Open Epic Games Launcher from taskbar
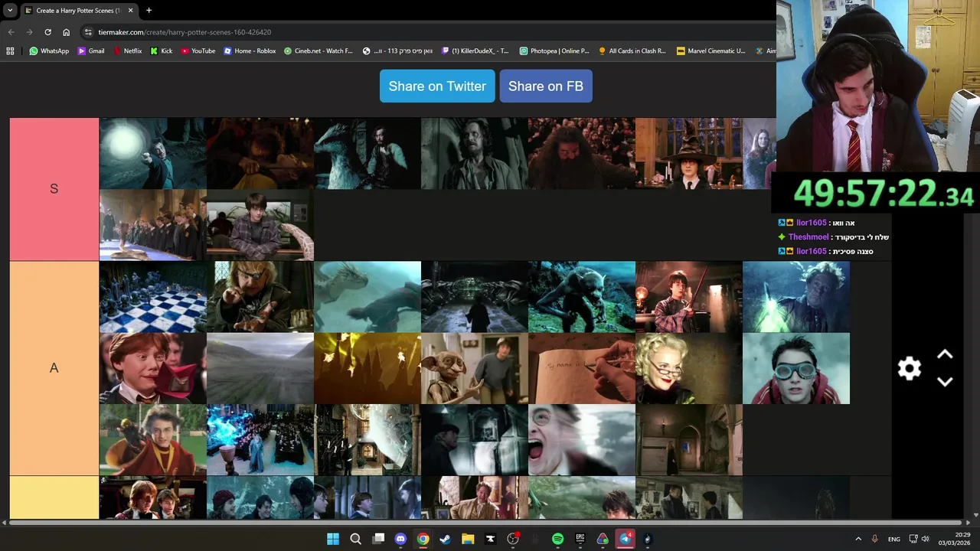Screen dimensions: 980x551 (580, 539)
